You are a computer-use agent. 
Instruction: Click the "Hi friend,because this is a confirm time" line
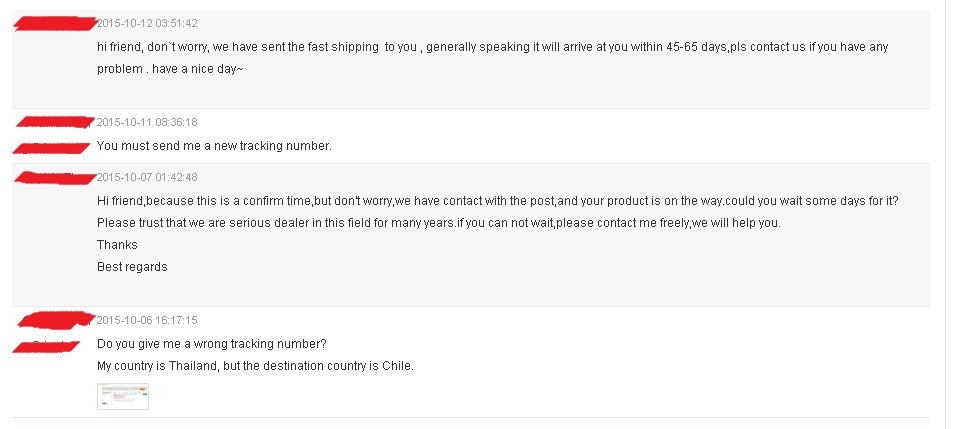[x=497, y=201]
